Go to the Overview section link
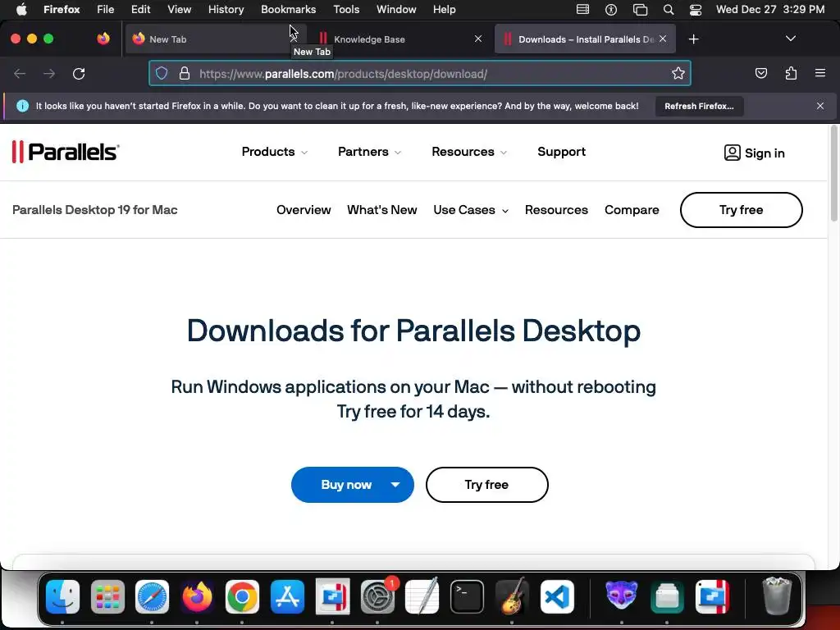The image size is (840, 630). [x=304, y=210]
